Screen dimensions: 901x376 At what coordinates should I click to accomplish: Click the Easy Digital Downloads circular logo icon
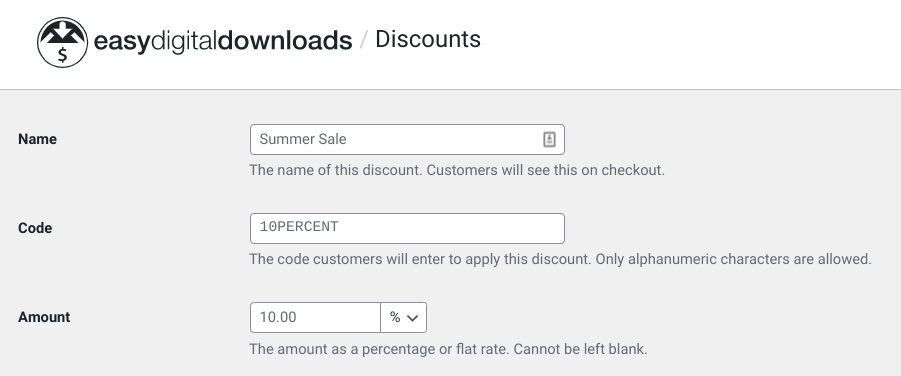[63, 43]
